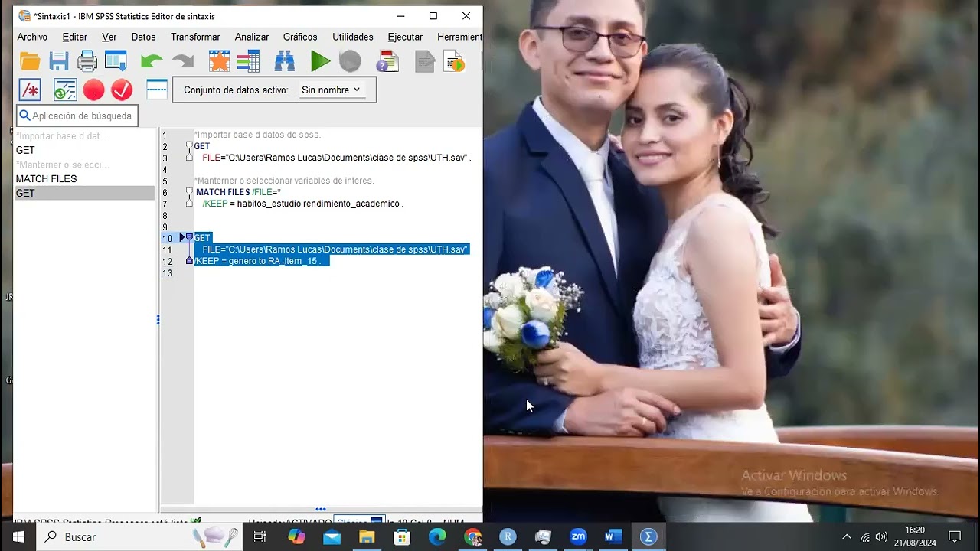Collapse the GET command on line 2
The width and height of the screenshot is (980, 551).
tap(189, 145)
